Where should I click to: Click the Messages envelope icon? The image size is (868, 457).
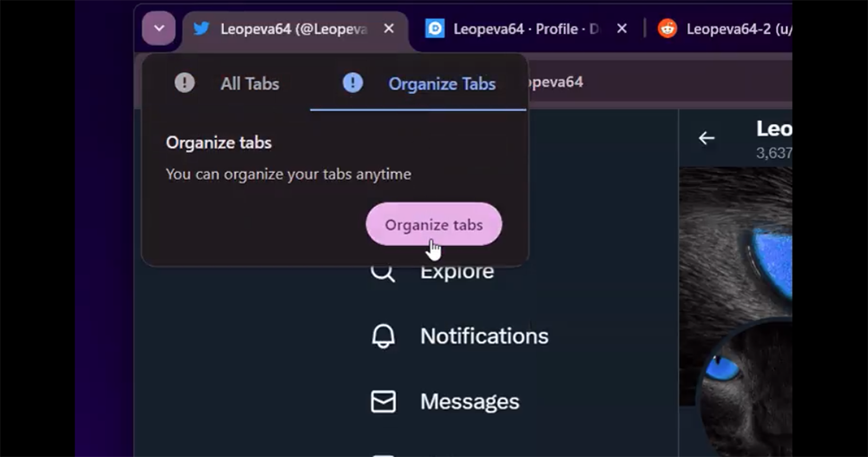point(383,401)
